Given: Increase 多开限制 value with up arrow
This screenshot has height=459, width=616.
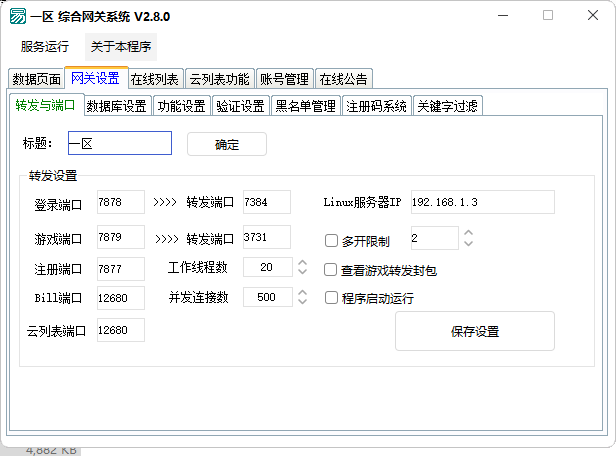Looking at the screenshot, I should point(467,233).
